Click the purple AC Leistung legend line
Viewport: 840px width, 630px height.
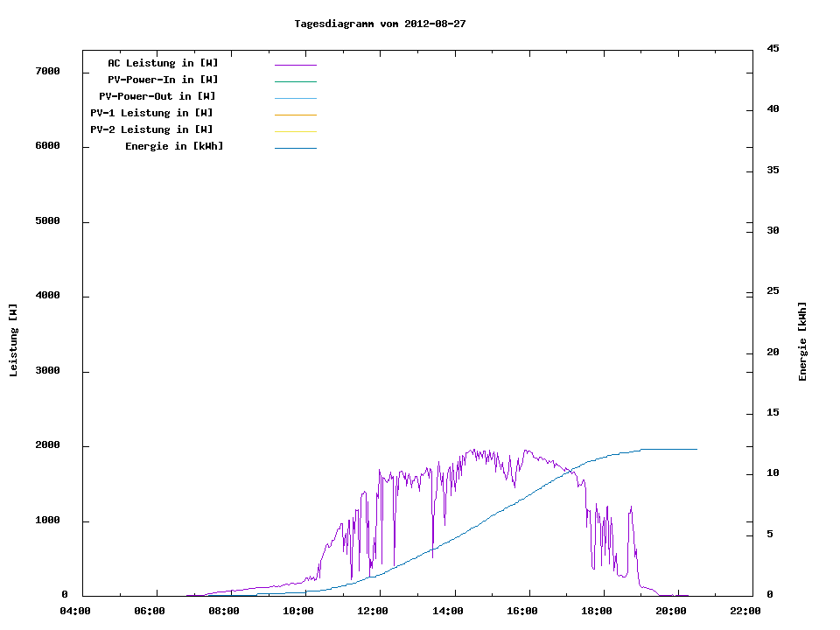pos(295,65)
